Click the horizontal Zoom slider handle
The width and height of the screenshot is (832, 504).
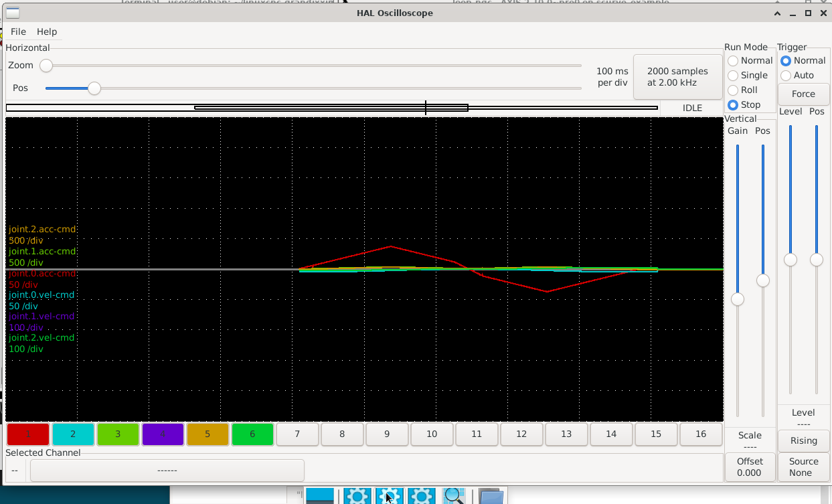46,66
